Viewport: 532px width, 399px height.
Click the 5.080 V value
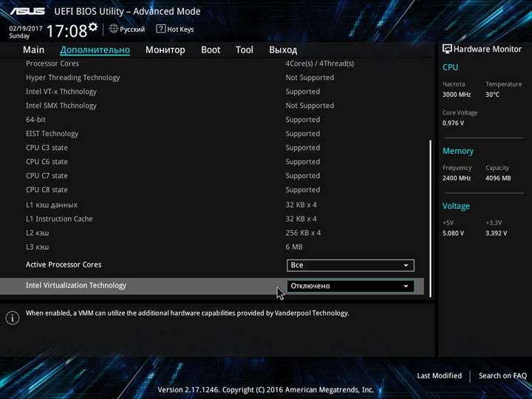coord(453,233)
